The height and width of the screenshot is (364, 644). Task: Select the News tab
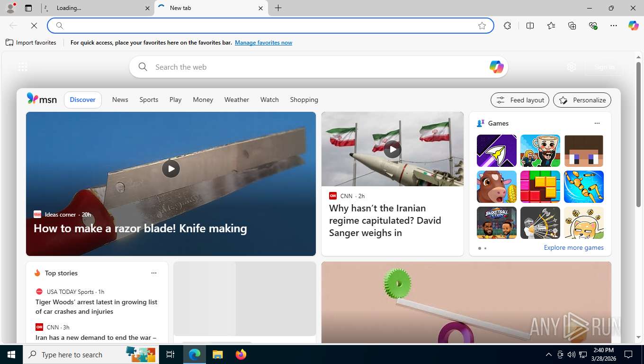(120, 100)
